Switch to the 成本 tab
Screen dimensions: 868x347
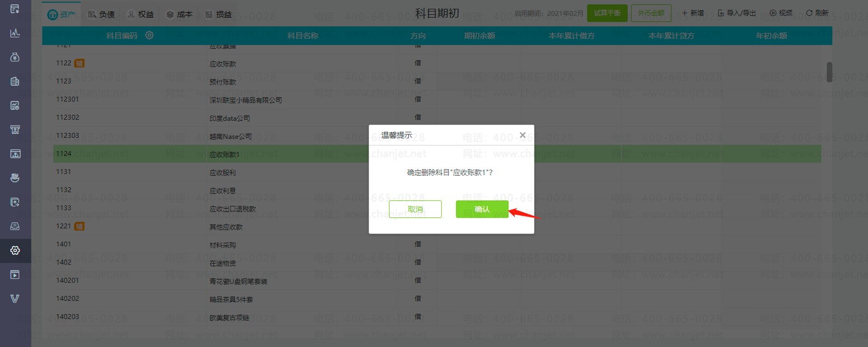(x=179, y=14)
